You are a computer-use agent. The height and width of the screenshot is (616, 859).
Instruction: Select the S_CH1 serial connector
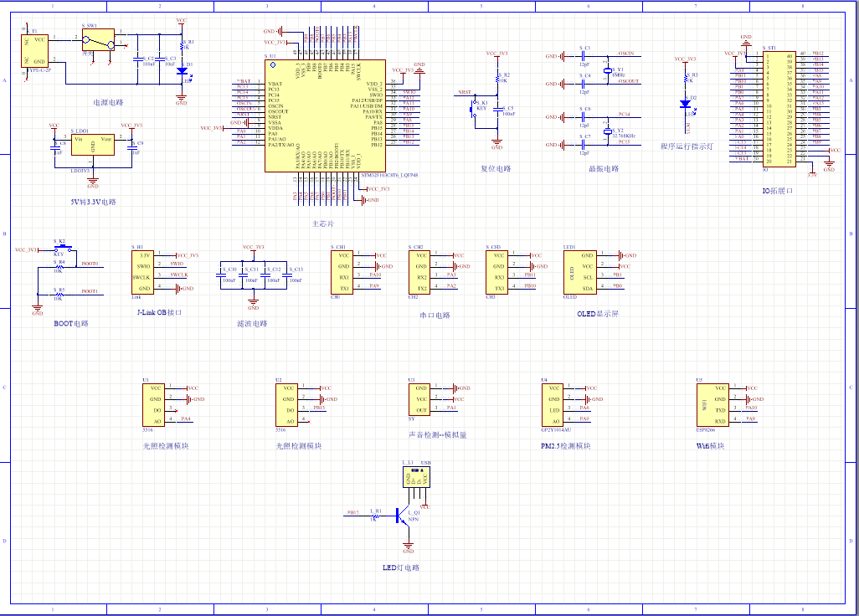342,272
